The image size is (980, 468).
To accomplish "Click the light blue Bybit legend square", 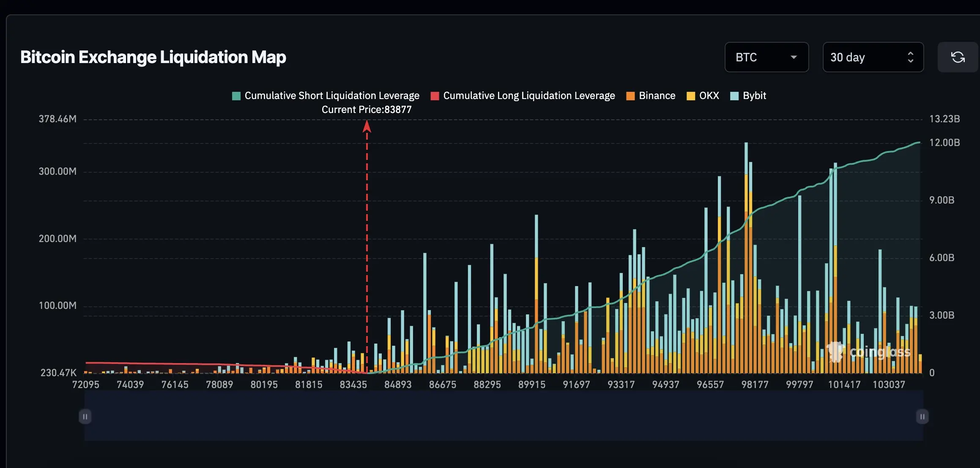I will pos(734,96).
